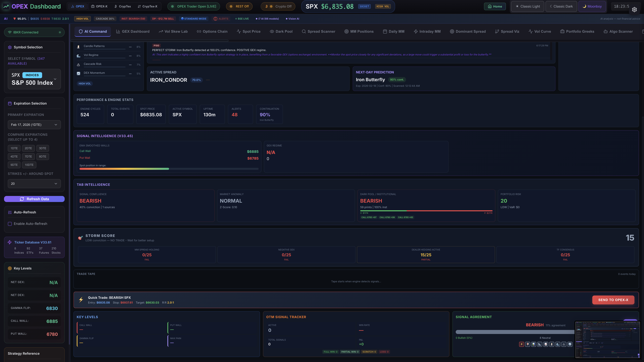This screenshot has height=362, width=644.
Task: Expand the strikes around spot dropdown
Action: pos(34,184)
